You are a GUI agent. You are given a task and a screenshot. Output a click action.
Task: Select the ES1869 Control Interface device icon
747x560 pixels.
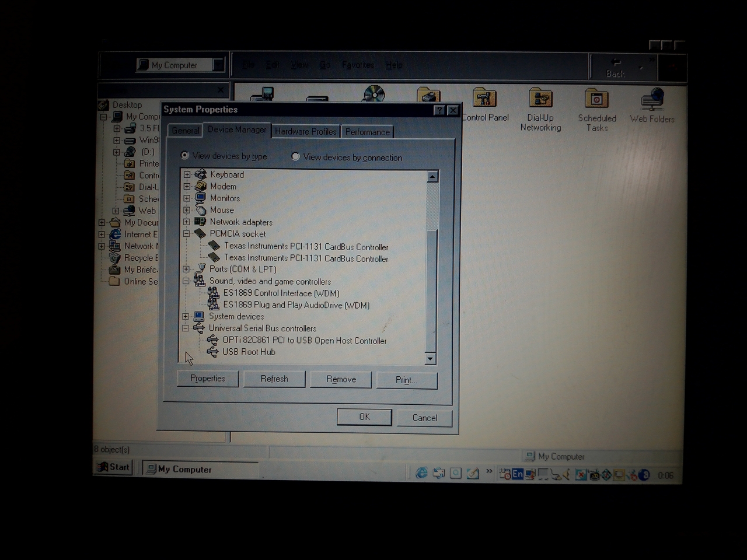point(214,293)
